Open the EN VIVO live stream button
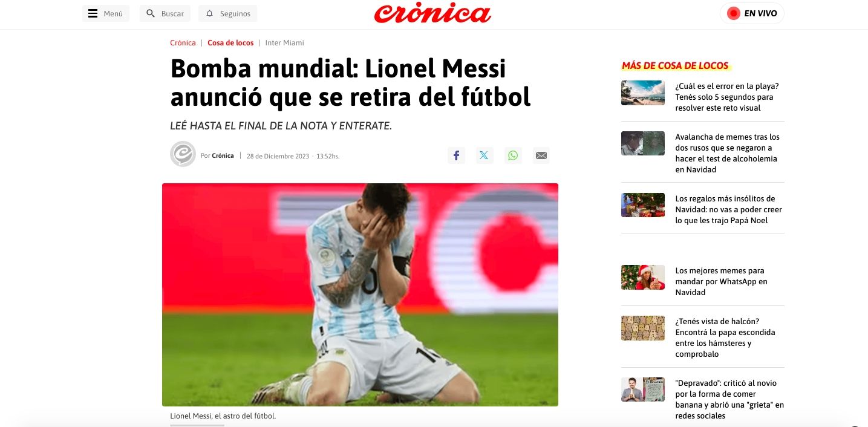Image resolution: width=868 pixels, height=427 pixels. click(x=752, y=13)
